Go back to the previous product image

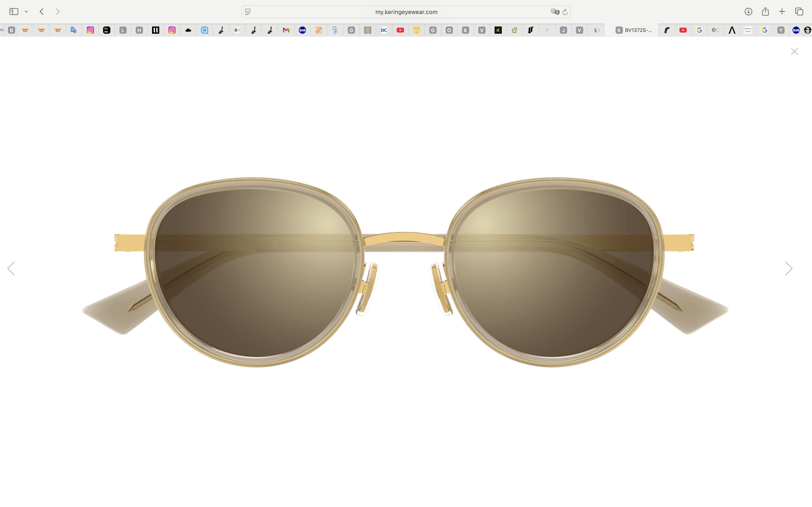[x=11, y=268]
